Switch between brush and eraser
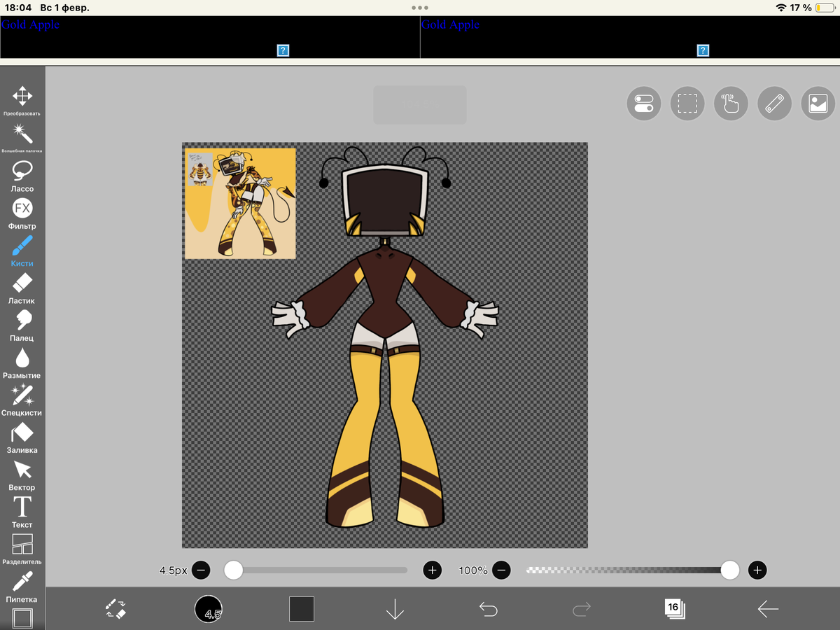Screen dimensions: 840x630 pyautogui.click(x=115, y=608)
